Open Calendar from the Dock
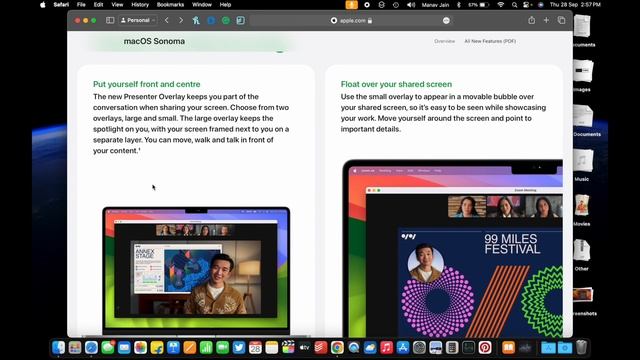This screenshot has width=640, height=360. (255, 347)
